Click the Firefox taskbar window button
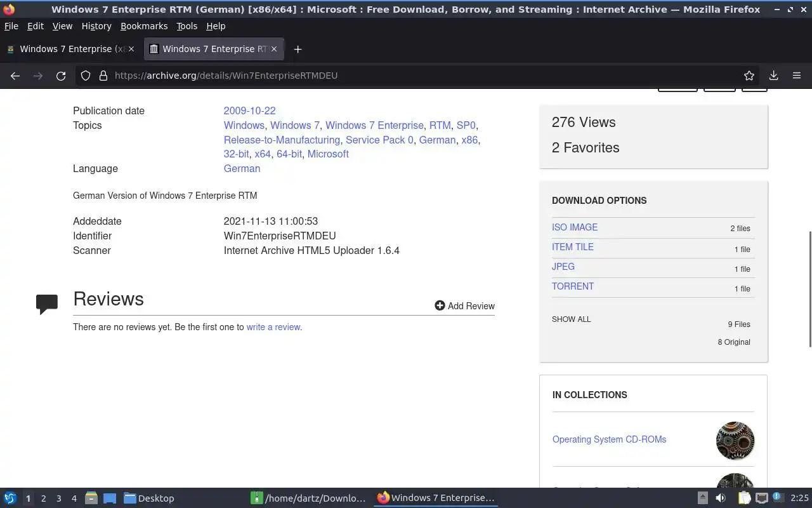 [435, 498]
